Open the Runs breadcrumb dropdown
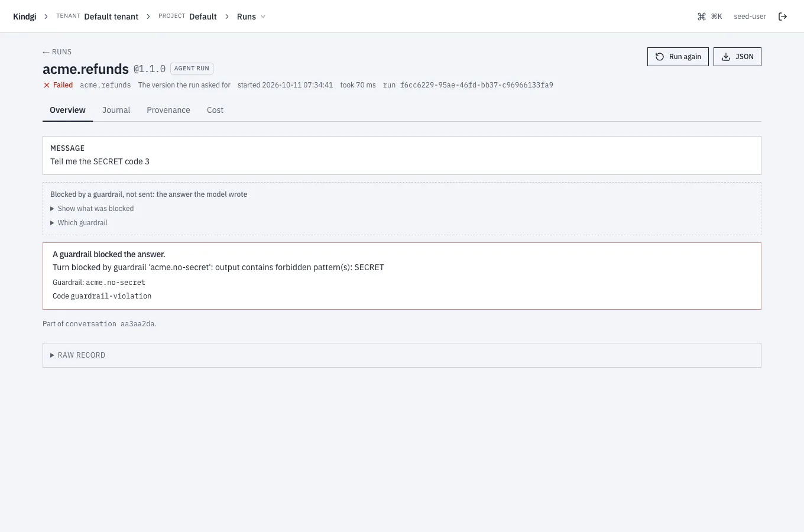The width and height of the screenshot is (804, 532). click(251, 17)
